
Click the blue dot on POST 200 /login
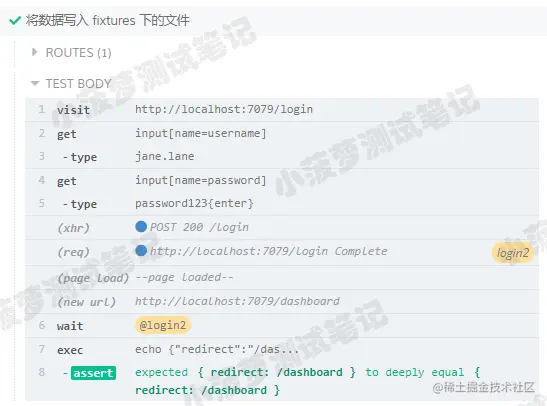click(141, 227)
